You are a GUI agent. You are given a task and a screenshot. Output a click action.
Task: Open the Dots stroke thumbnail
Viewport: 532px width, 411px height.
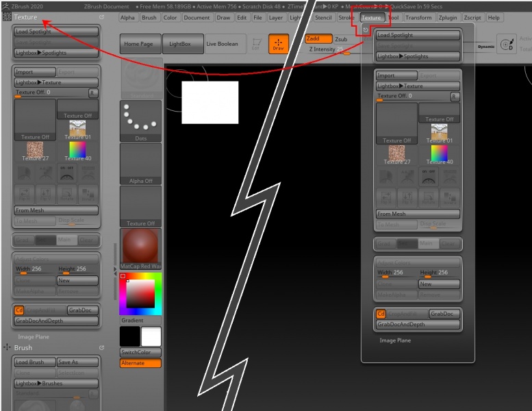point(140,121)
